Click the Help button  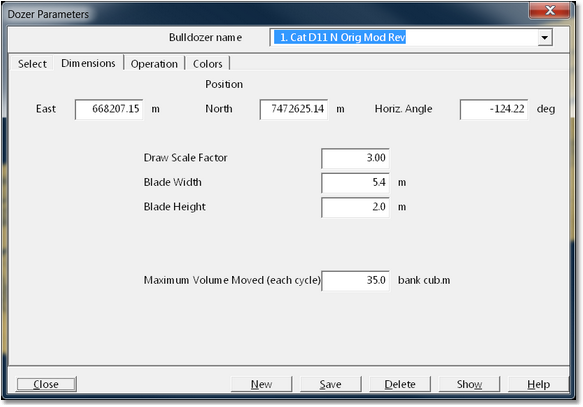[538, 384]
